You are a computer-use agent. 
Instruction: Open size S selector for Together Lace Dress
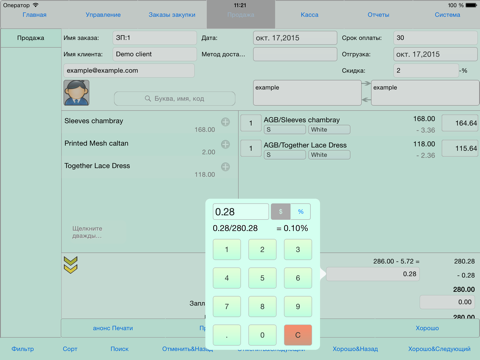click(285, 155)
